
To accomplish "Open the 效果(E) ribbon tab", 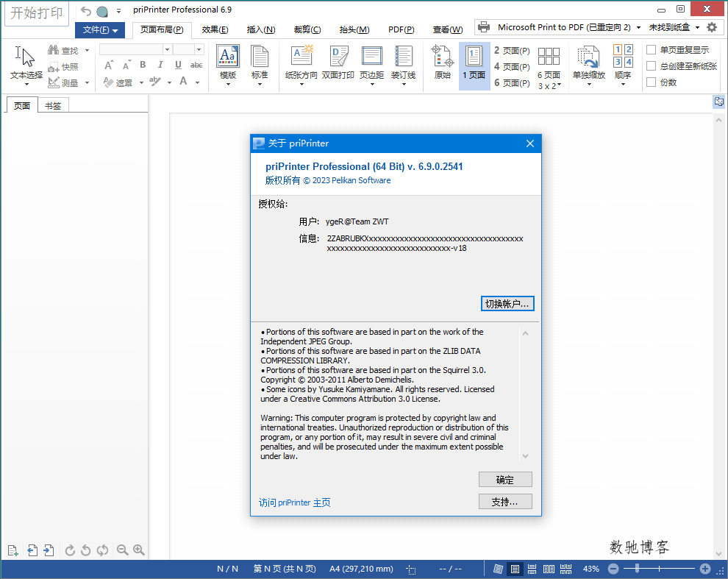I will (215, 29).
